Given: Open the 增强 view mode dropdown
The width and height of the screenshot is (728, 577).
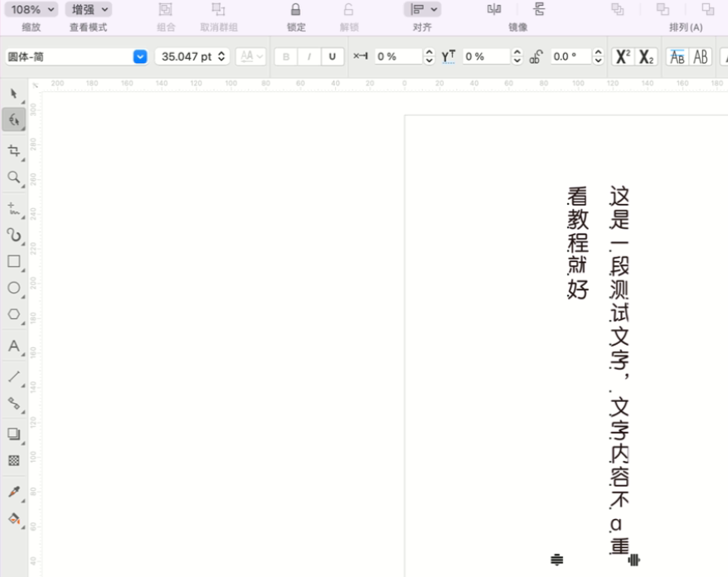Looking at the screenshot, I should pos(90,9).
